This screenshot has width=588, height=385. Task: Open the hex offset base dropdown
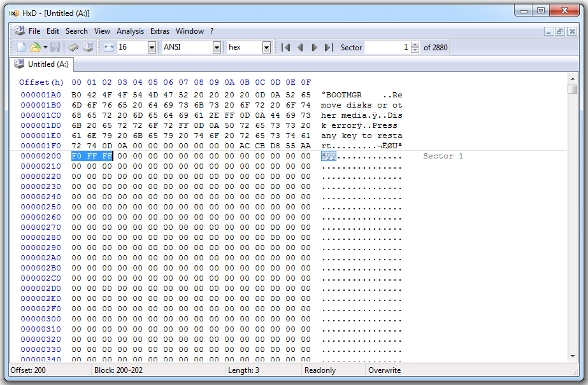[x=267, y=48]
